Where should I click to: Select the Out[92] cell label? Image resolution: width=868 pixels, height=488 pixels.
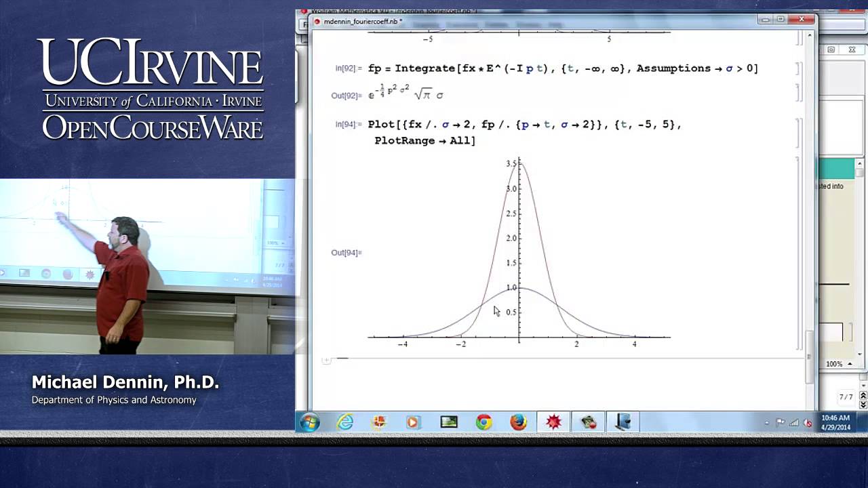tap(347, 96)
